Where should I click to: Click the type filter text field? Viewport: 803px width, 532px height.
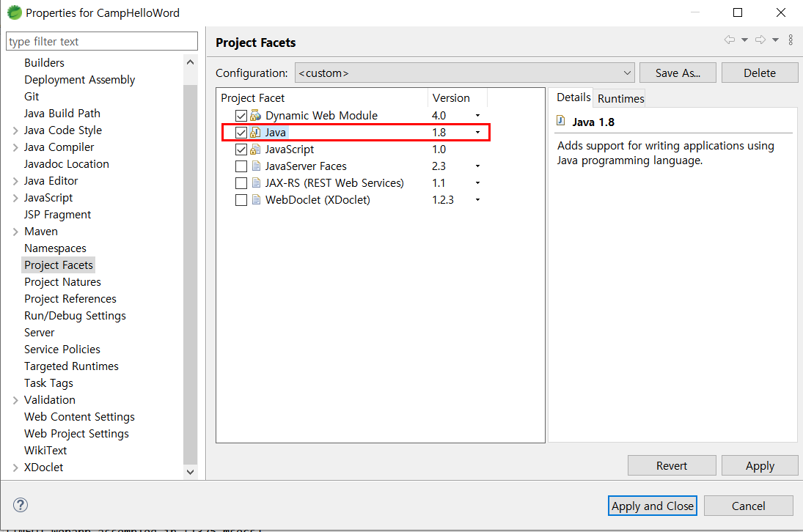pyautogui.click(x=102, y=42)
